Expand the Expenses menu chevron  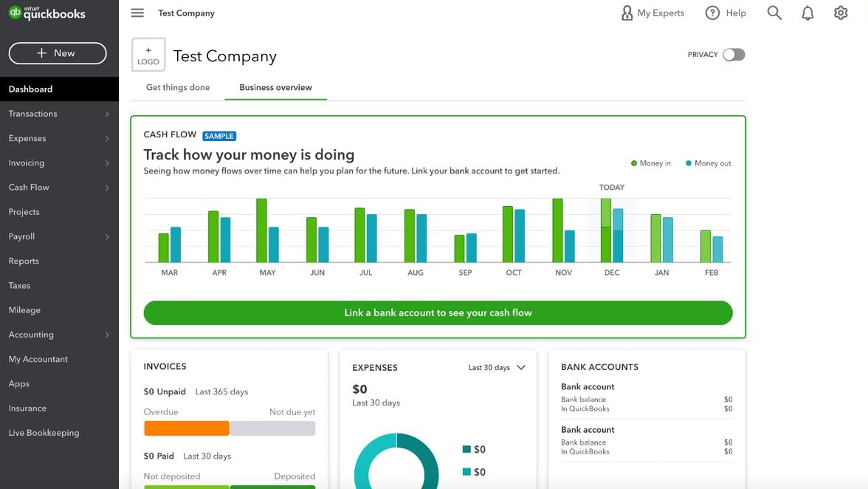pyautogui.click(x=107, y=138)
